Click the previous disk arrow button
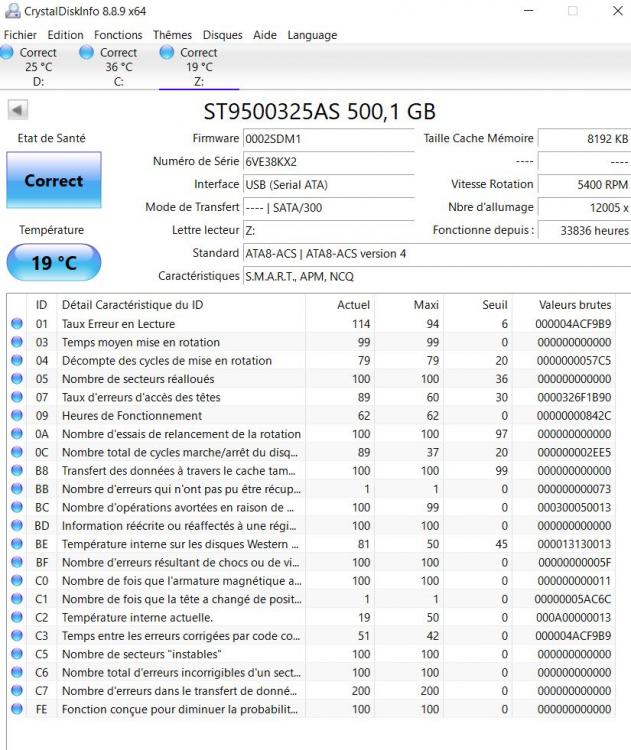The width and height of the screenshot is (631, 750). pyautogui.click(x=17, y=110)
